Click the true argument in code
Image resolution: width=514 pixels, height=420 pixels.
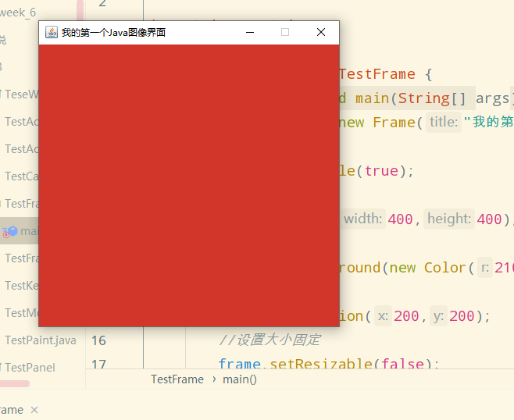coord(381,171)
